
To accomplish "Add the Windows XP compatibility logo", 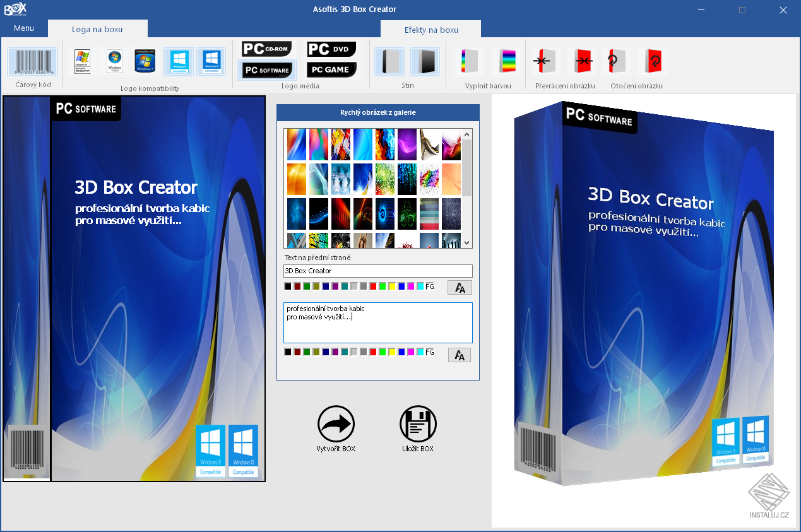I will 81,61.
